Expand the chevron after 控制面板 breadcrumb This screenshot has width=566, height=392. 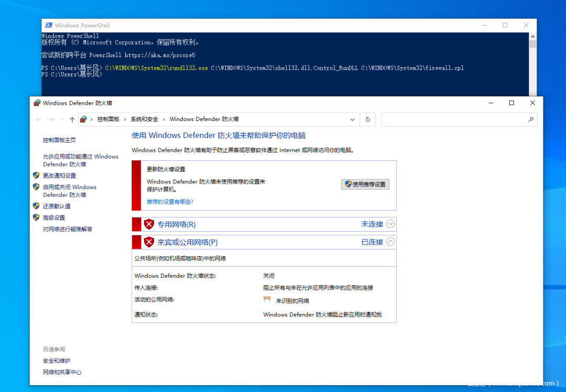125,119
